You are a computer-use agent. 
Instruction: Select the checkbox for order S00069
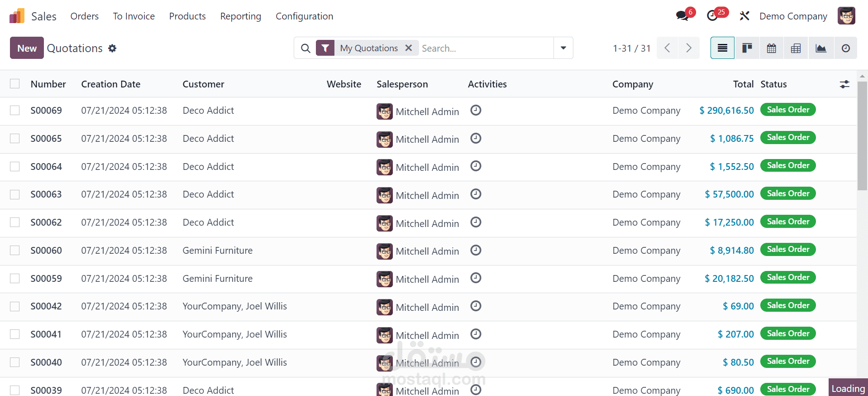(15, 111)
